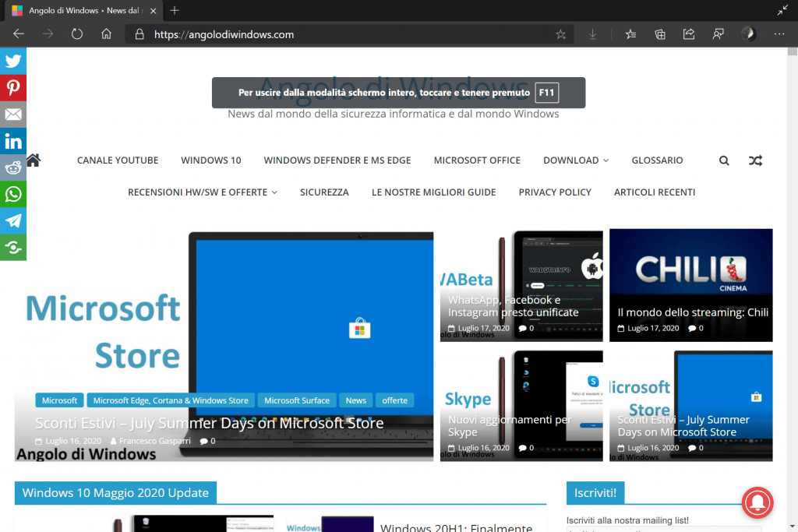Open the site search magnifier icon
The height and width of the screenshot is (532, 798).
[x=724, y=160]
